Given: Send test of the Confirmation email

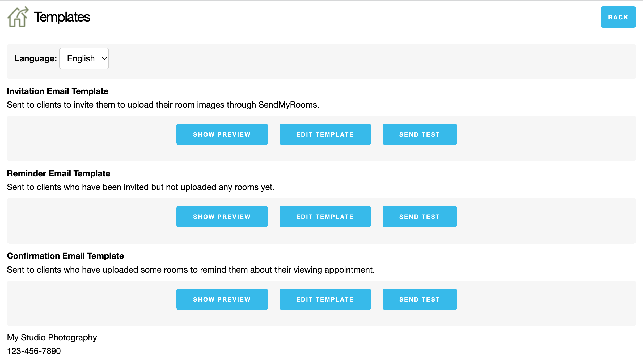Looking at the screenshot, I should click(x=420, y=299).
